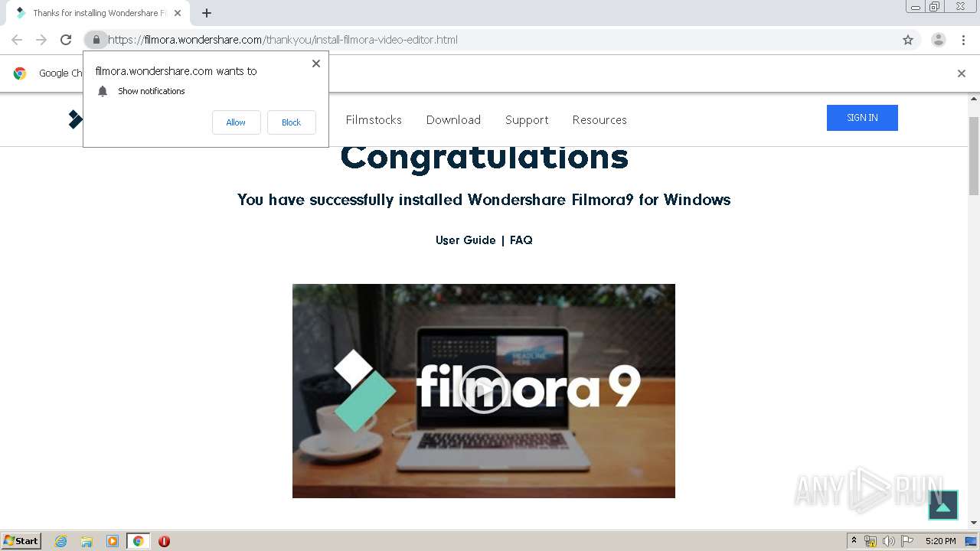This screenshot has width=980, height=551.
Task: Open the Download menu item
Action: click(x=453, y=119)
